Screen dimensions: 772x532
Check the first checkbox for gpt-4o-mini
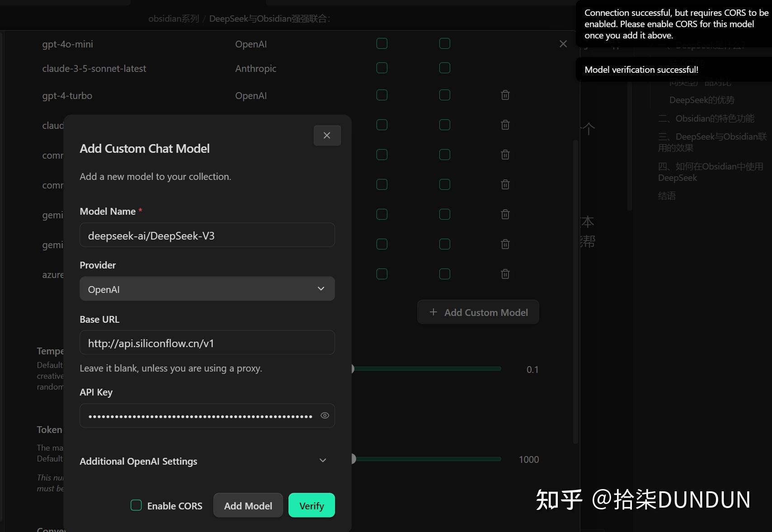[x=381, y=43]
